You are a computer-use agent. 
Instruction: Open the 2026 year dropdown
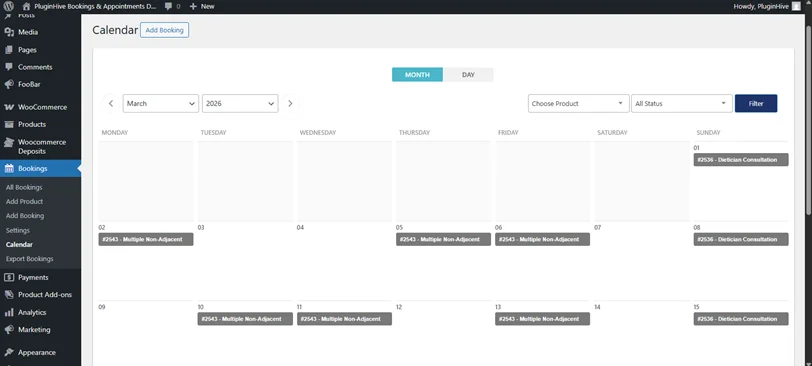click(240, 104)
